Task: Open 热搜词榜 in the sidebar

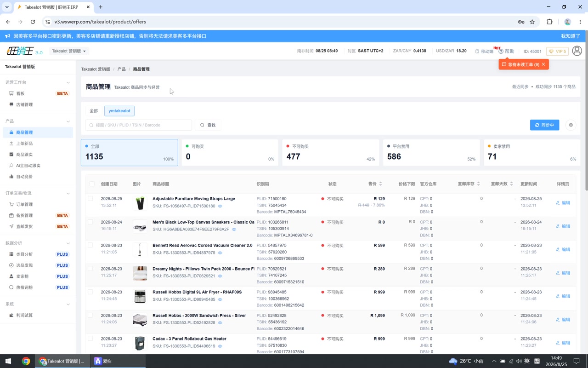Action: pos(38,287)
